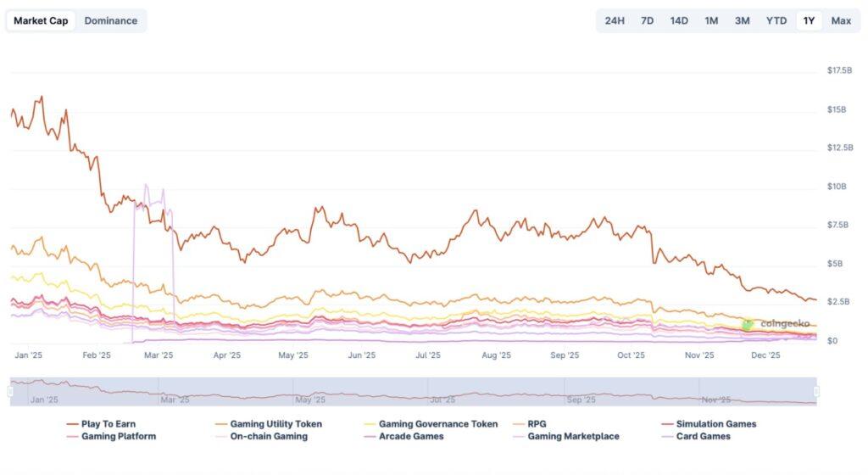Screen dimensions: 868x475
Task: Choose the 14D time range
Action: click(x=679, y=20)
